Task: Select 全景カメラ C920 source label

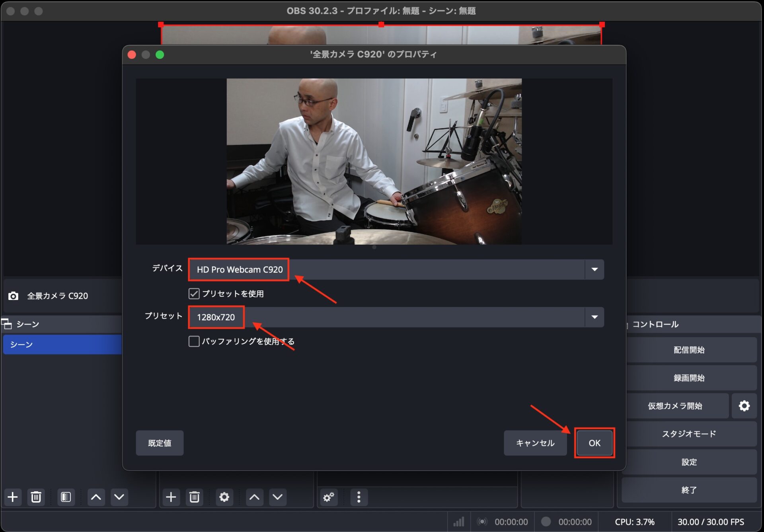Action: tap(57, 296)
